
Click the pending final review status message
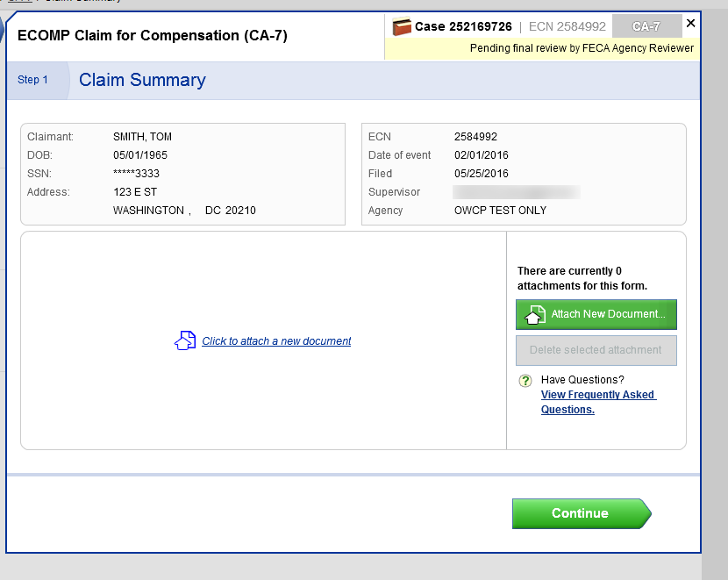(x=582, y=48)
